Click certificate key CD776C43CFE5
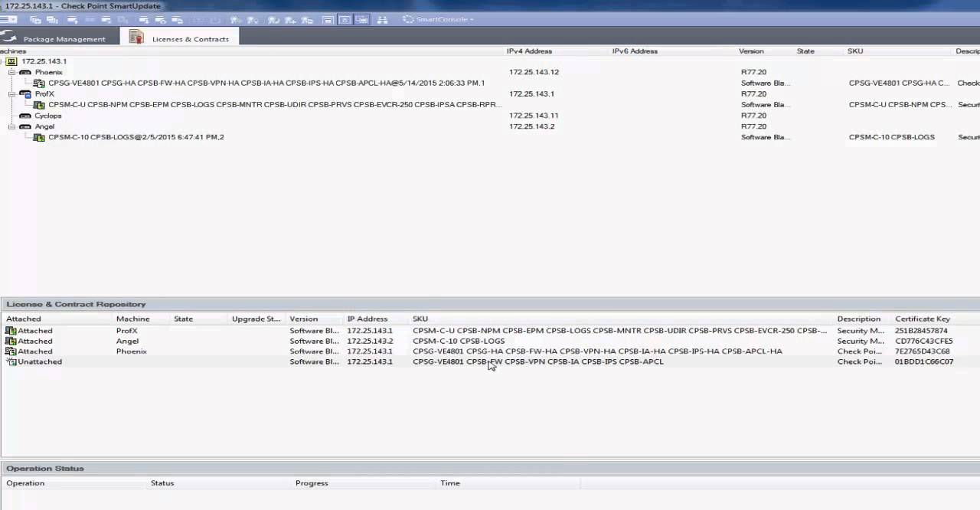 click(x=923, y=341)
